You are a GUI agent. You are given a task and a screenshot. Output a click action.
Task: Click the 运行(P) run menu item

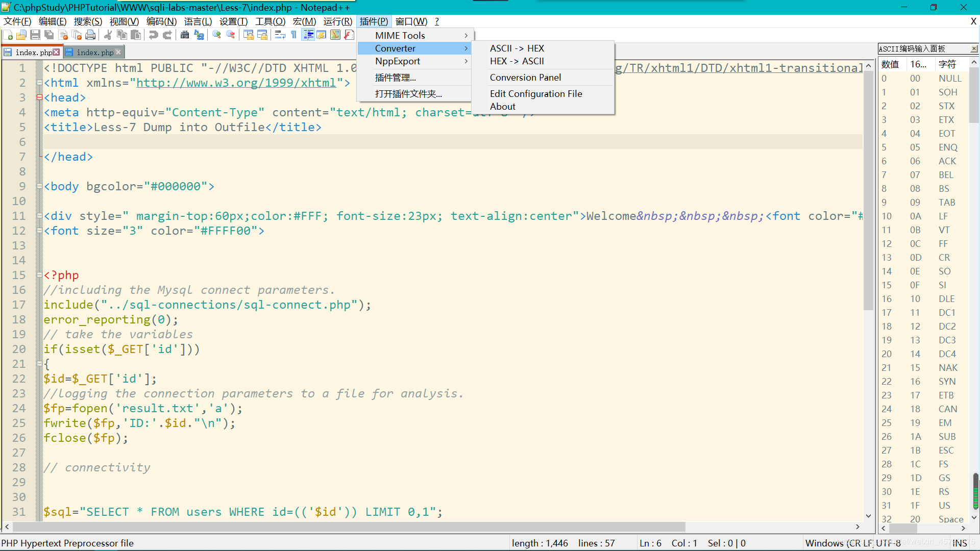(x=338, y=21)
